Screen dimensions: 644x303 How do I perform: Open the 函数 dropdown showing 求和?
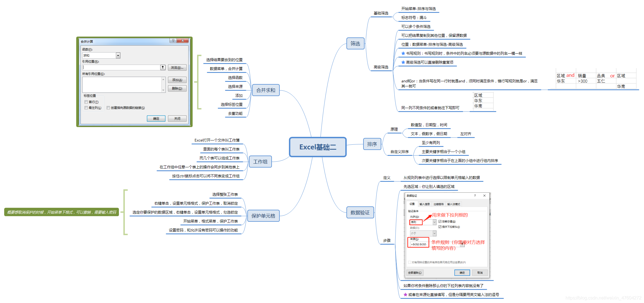118,56
